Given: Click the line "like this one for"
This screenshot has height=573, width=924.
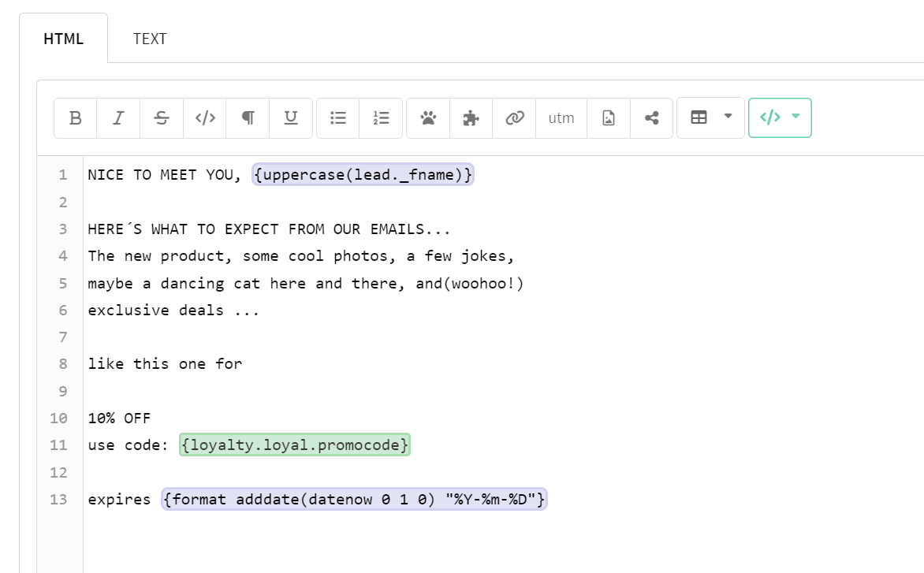Looking at the screenshot, I should (x=165, y=364).
